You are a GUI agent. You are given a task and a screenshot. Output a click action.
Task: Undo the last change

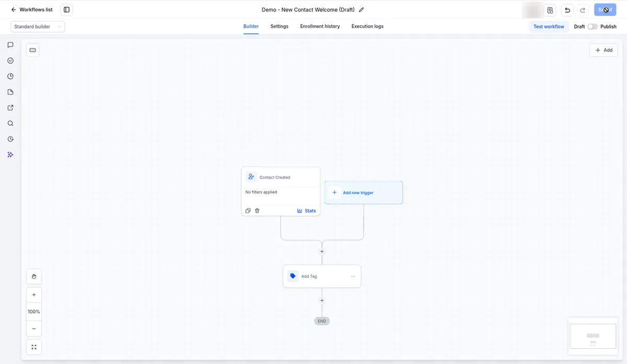click(x=567, y=10)
